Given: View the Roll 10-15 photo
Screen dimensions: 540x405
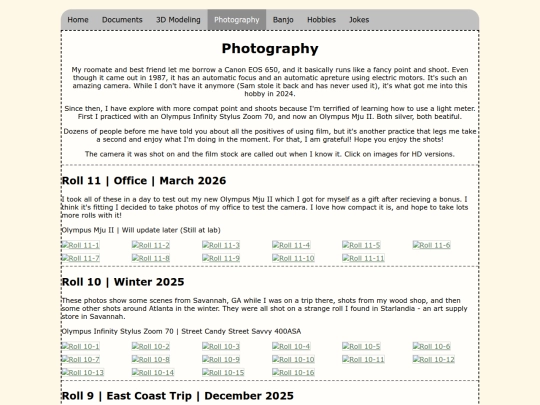Looking at the screenshot, I should [223, 373].
